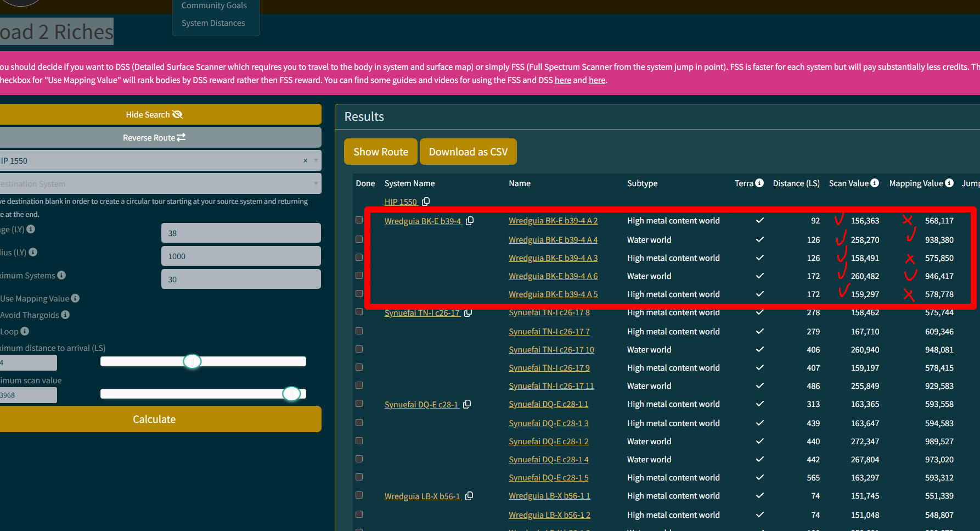Image resolution: width=980 pixels, height=531 pixels.
Task: Open source system dropdown arrow
Action: click(x=316, y=161)
